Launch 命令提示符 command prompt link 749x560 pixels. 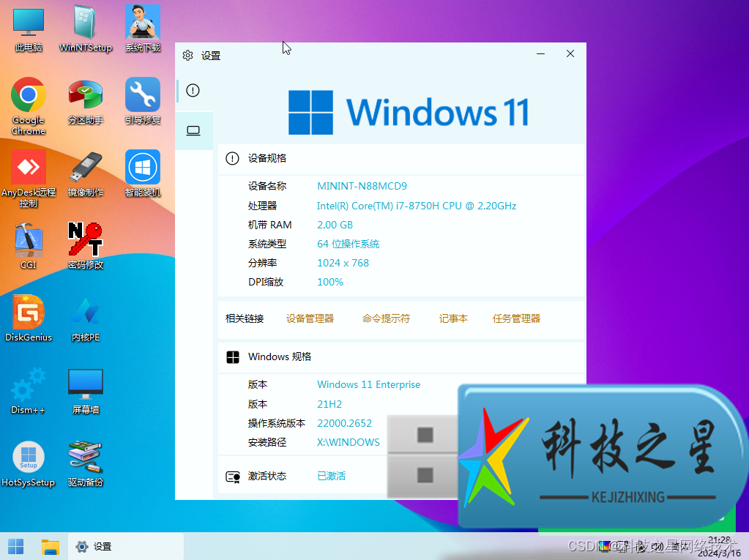point(386,318)
